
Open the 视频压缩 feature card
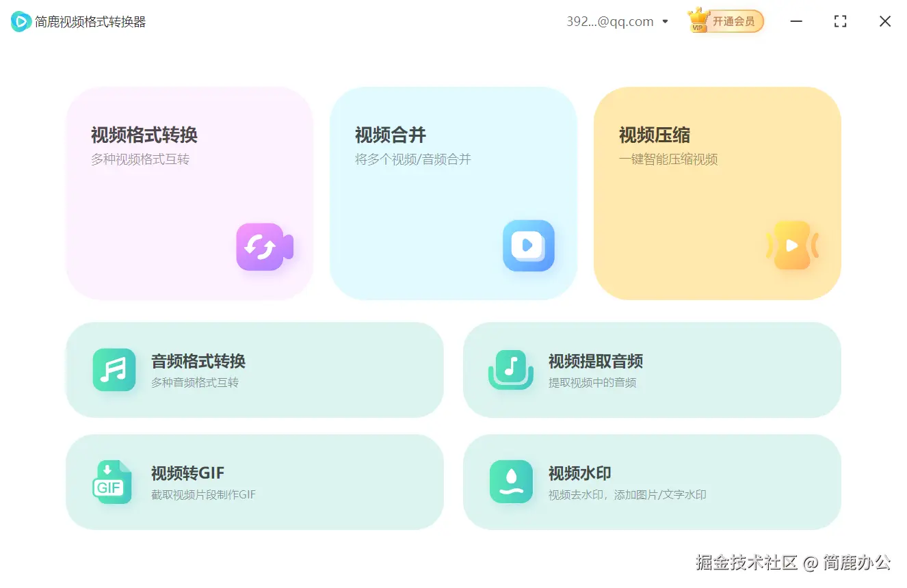[x=717, y=193]
